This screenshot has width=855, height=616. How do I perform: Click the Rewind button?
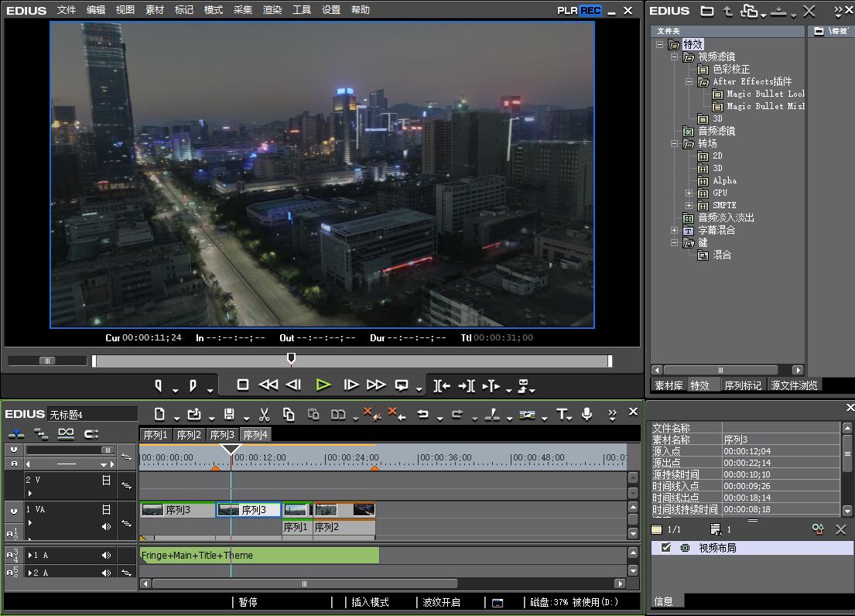tap(268, 385)
